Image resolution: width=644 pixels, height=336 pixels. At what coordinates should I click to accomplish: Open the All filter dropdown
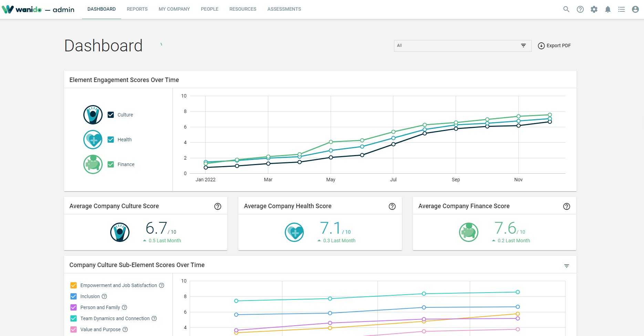click(462, 45)
